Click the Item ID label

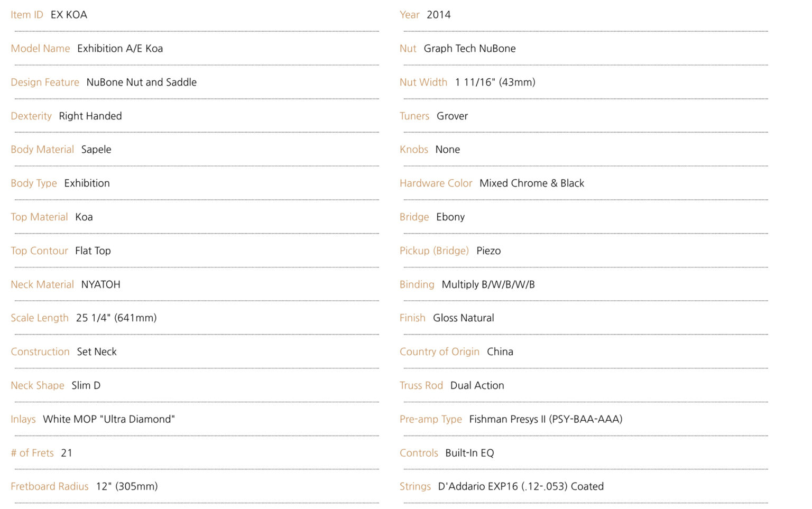coord(27,15)
